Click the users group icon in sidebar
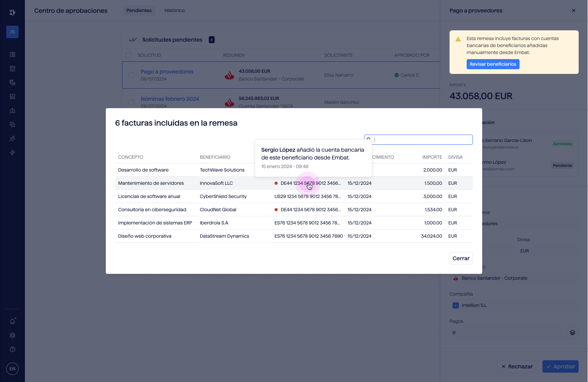This screenshot has width=588, height=382. pyautogui.click(x=12, y=138)
